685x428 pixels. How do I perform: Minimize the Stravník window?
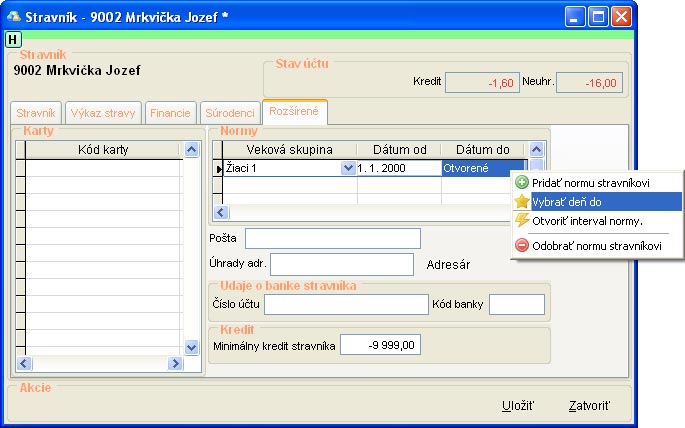point(574,17)
